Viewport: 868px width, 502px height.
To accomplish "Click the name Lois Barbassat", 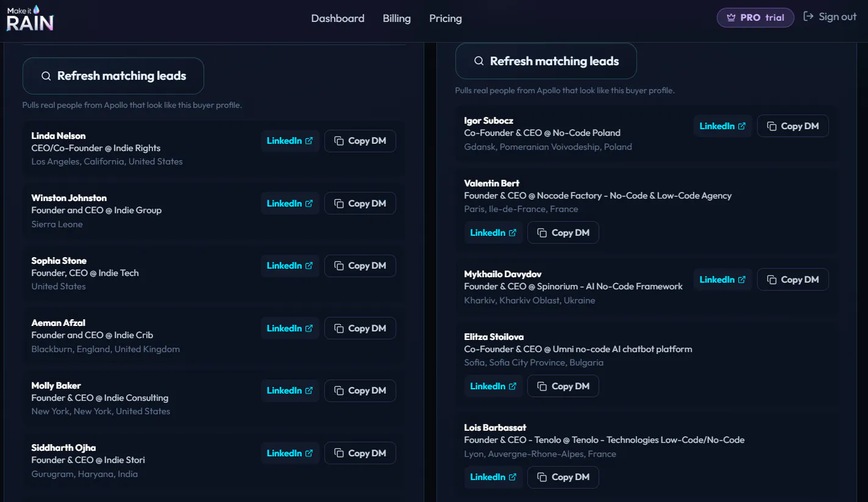I will [495, 428].
